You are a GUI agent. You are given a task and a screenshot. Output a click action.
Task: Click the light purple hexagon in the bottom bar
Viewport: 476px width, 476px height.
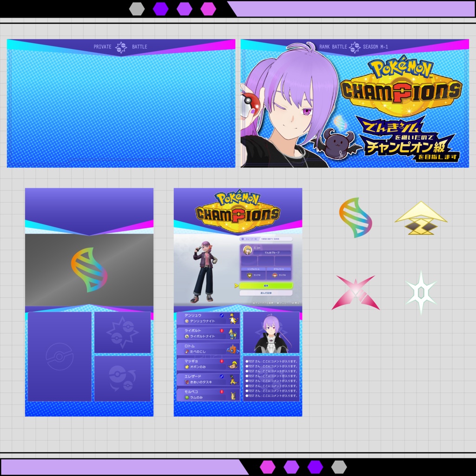click(x=291, y=467)
